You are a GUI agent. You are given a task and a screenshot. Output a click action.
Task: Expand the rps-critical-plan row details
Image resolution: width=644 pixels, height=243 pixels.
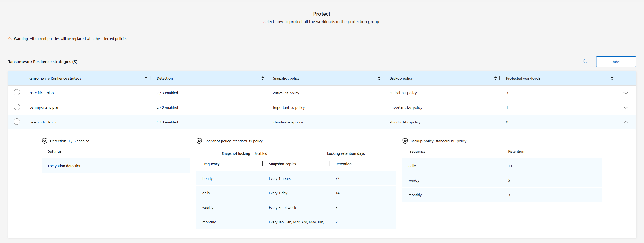[x=626, y=93]
